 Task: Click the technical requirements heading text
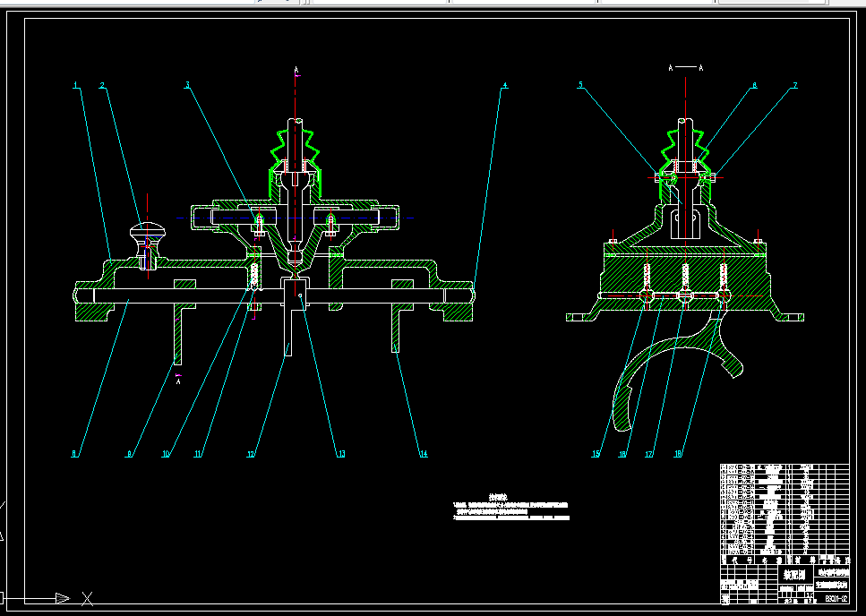pos(498,497)
